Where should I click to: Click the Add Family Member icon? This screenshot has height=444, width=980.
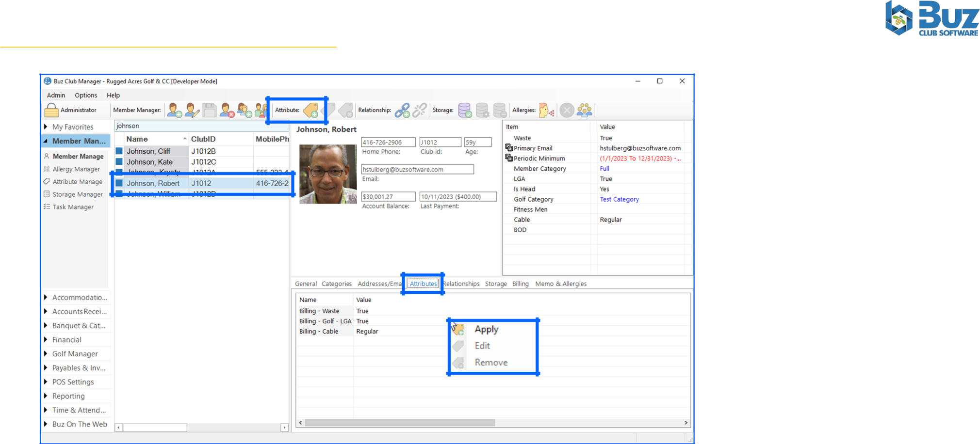(x=244, y=110)
